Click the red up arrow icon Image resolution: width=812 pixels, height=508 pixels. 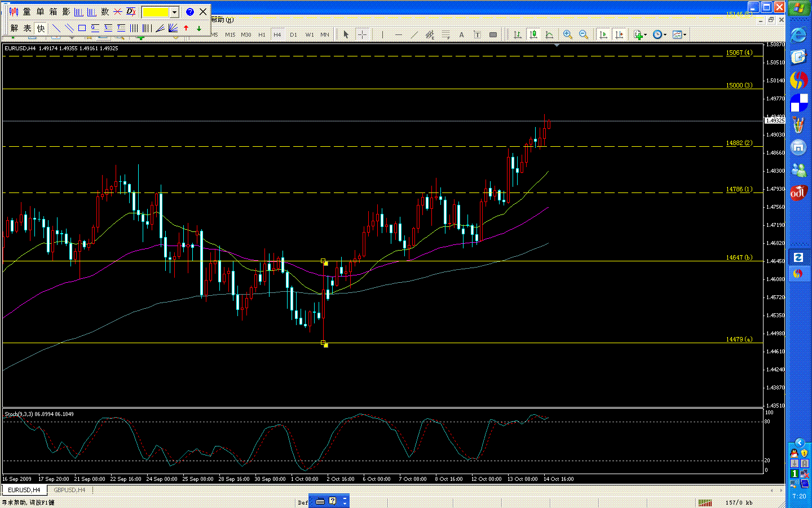coord(186,28)
